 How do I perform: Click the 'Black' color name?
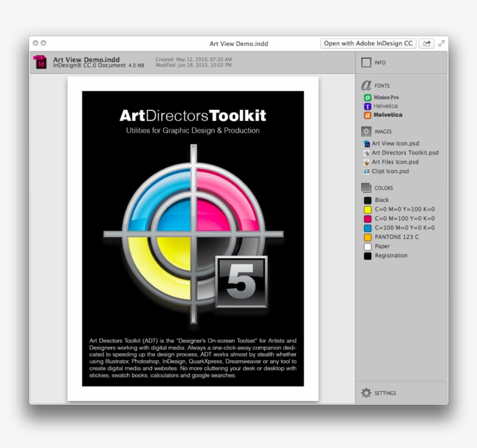tap(382, 200)
